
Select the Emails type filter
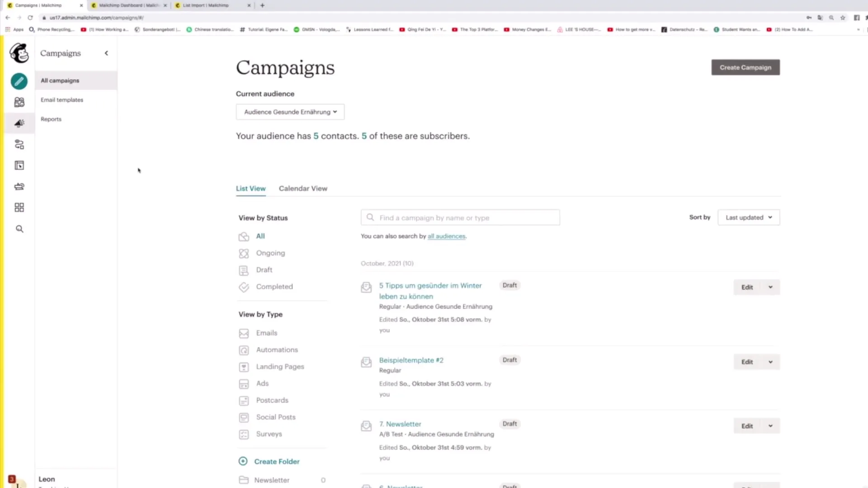266,333
